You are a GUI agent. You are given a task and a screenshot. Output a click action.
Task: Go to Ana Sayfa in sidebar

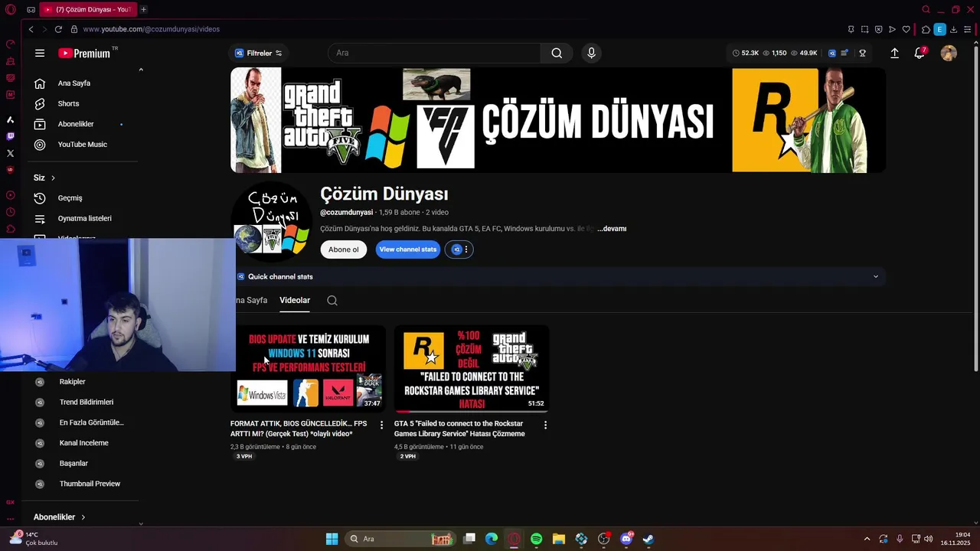(x=74, y=83)
